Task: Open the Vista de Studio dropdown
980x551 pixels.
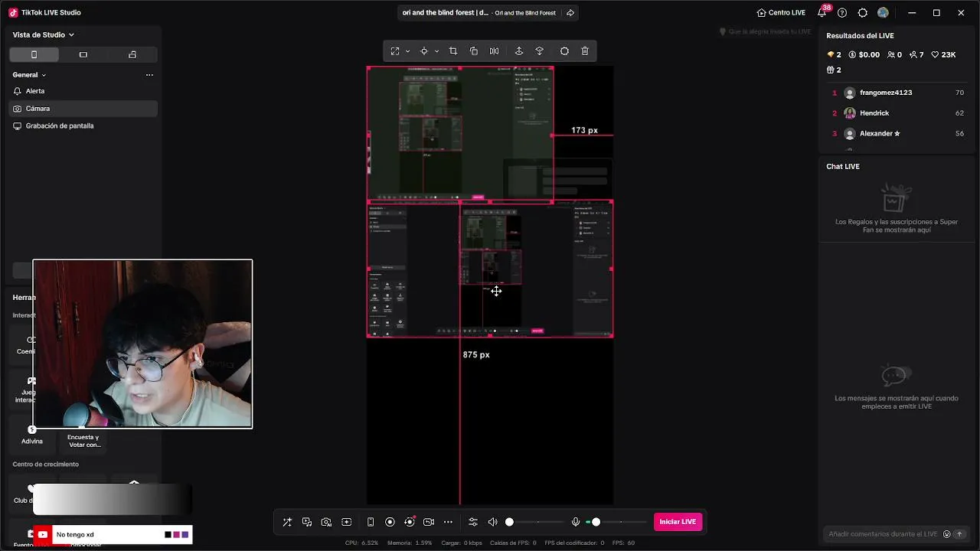Action: coord(44,34)
